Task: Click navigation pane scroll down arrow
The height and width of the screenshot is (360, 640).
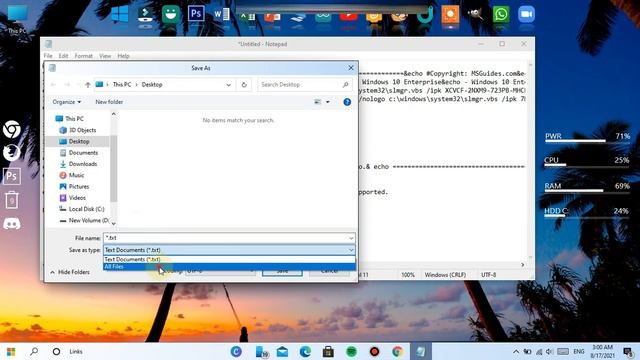Action: coord(113,223)
